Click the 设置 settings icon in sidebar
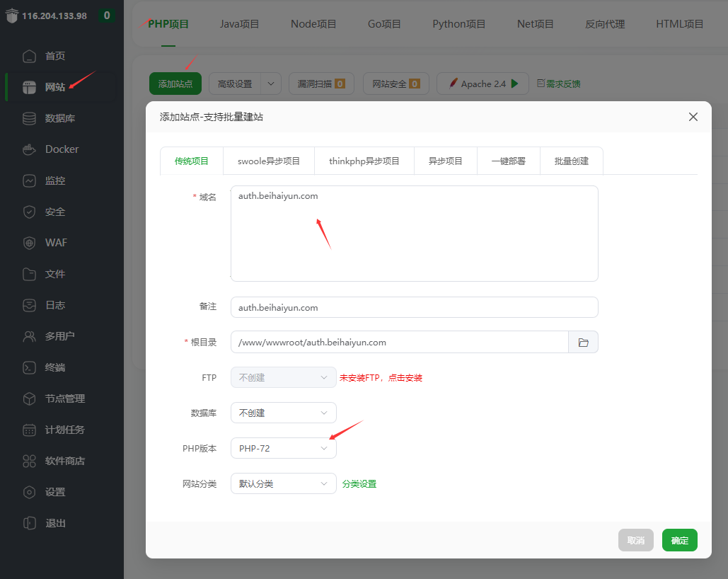The image size is (728, 579). click(29, 492)
